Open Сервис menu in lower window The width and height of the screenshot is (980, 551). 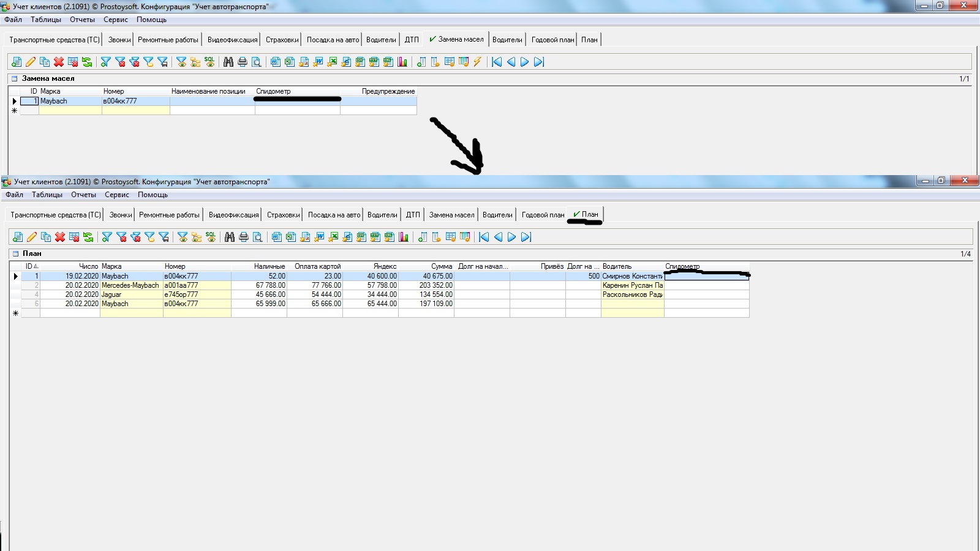tap(117, 195)
